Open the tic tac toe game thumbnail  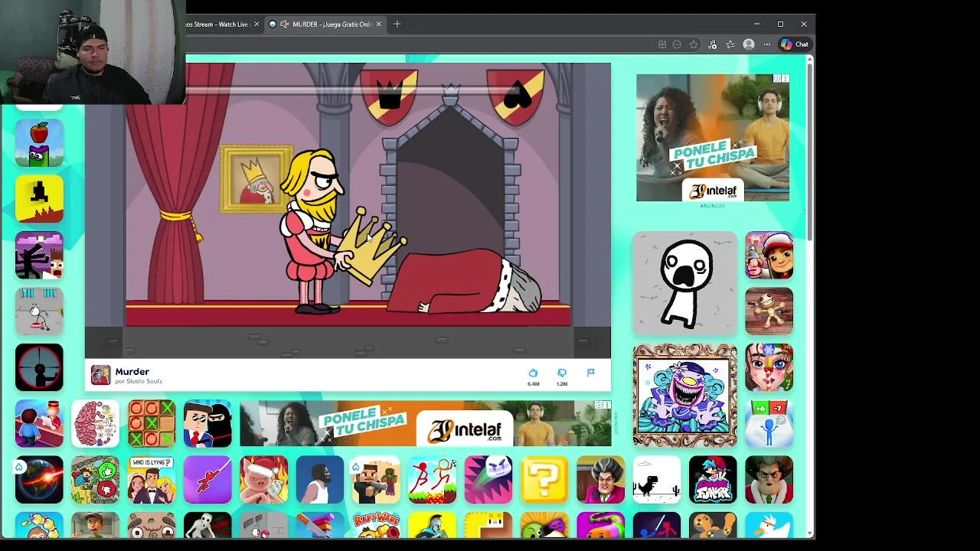tap(152, 423)
